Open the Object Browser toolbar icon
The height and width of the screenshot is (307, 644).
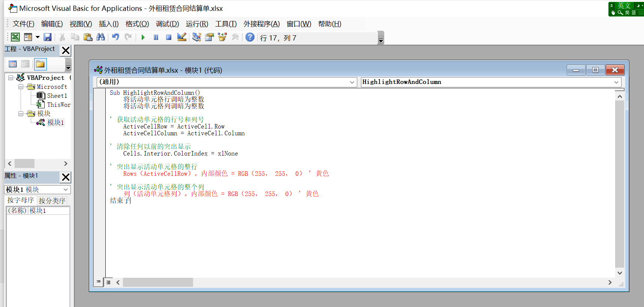[222, 37]
